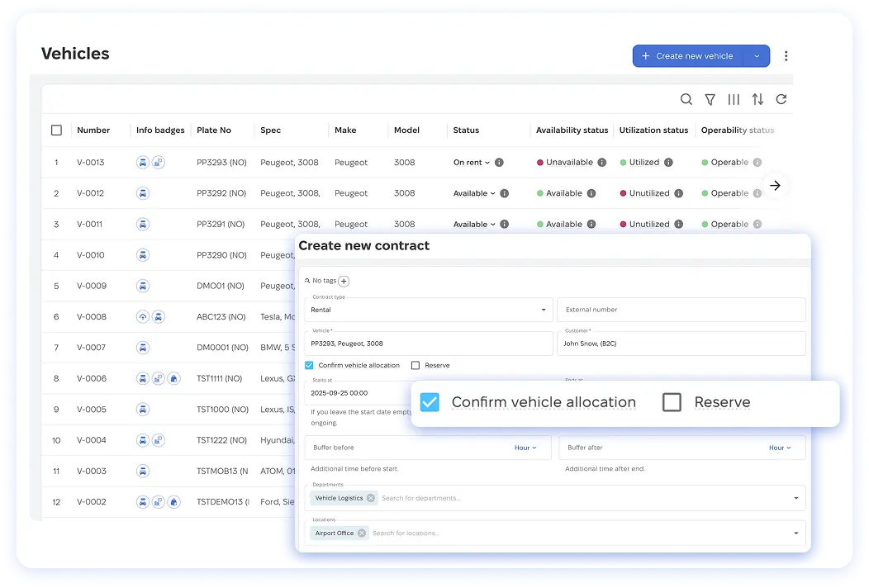The width and height of the screenshot is (869, 588).
Task: Open the On rent status dropdown for V-0013
Action: coord(472,163)
